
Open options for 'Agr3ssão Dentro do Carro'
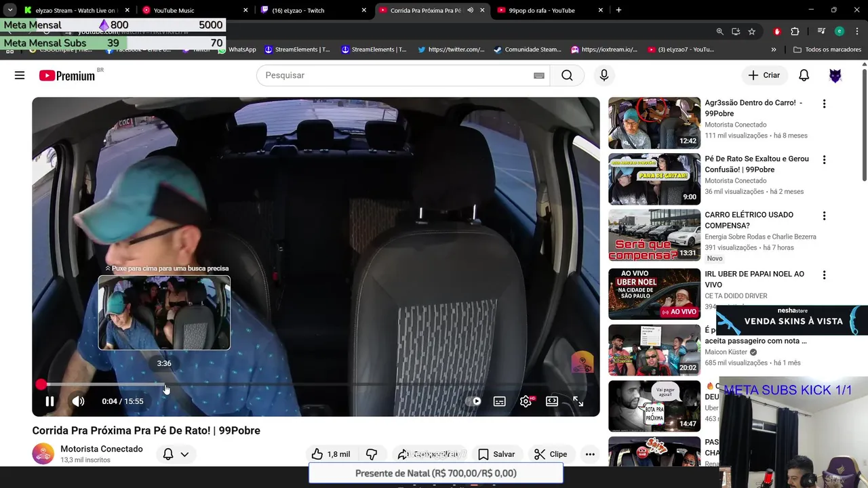(x=824, y=104)
